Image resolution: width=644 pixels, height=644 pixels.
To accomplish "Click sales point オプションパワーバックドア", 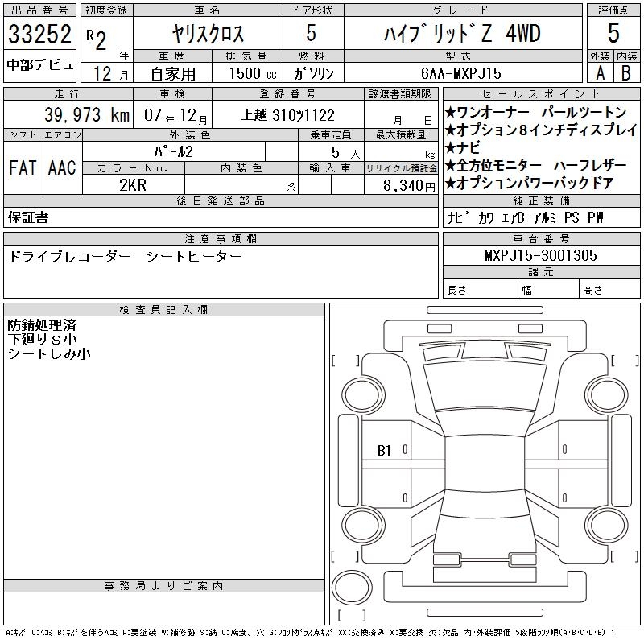I will click(x=530, y=183).
